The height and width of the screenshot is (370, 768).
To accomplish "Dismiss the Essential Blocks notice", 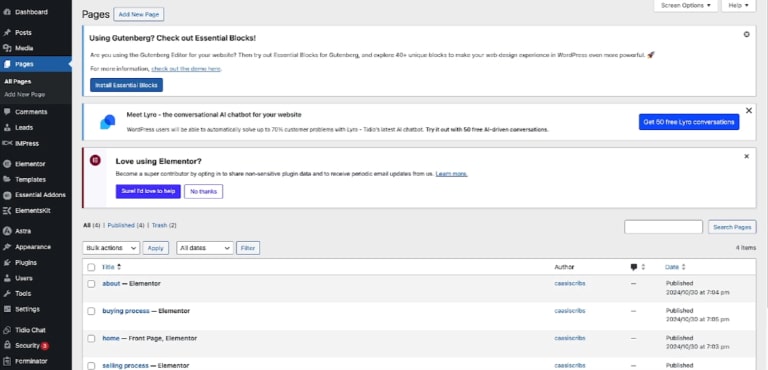I will pos(746,34).
